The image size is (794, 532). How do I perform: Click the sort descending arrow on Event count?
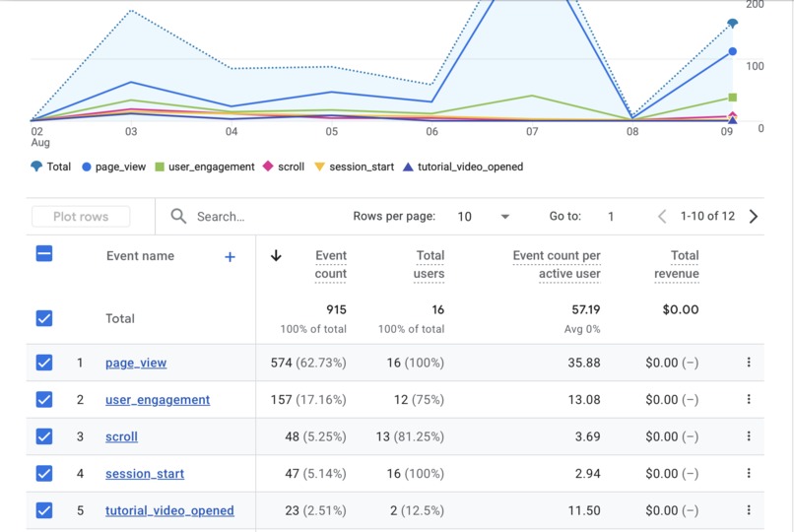[276, 255]
